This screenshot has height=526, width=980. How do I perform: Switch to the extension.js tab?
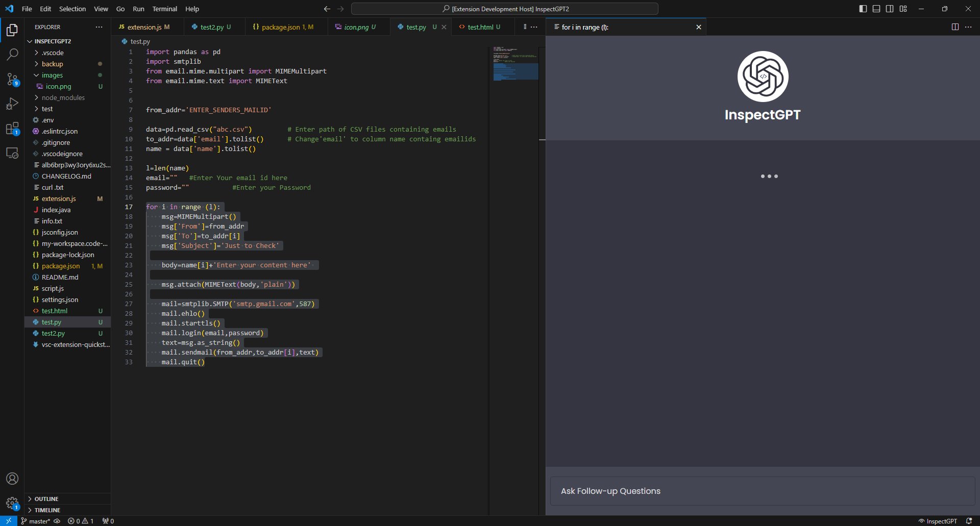(x=148, y=27)
